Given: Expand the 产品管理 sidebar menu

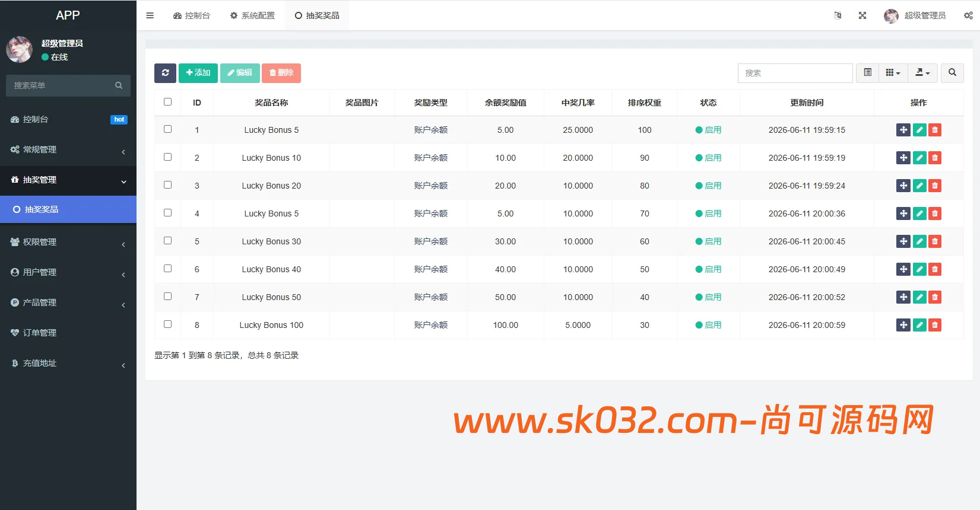Looking at the screenshot, I should [x=68, y=302].
